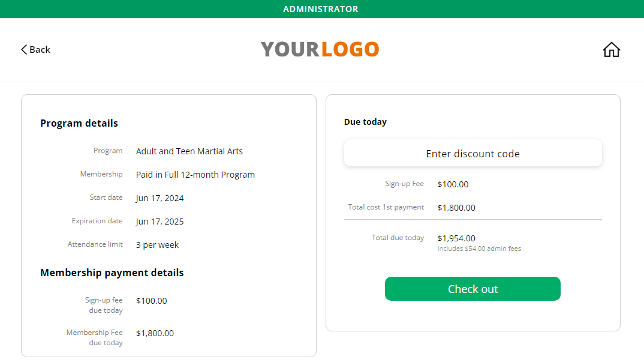Click the Membership payment details heading
This screenshot has height=362, width=644.
pos(112,273)
